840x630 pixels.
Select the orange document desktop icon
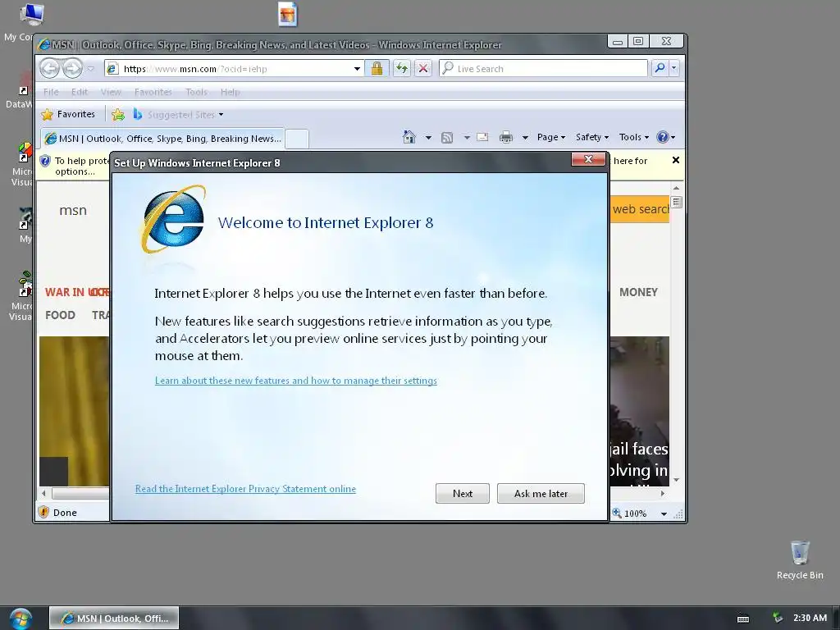pyautogui.click(x=288, y=15)
